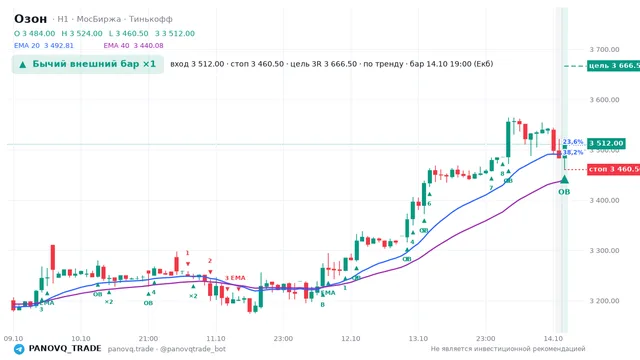The width and height of the screenshot is (640, 360).
Task: Select the low value L 3 460.50
Action: pos(129,33)
